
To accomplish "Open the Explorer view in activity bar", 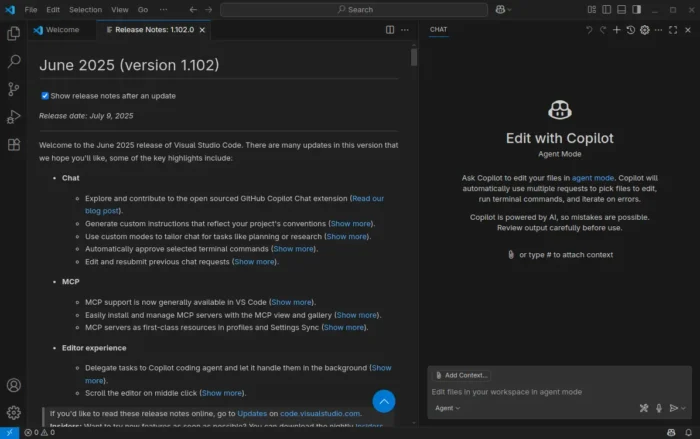I will (x=14, y=33).
